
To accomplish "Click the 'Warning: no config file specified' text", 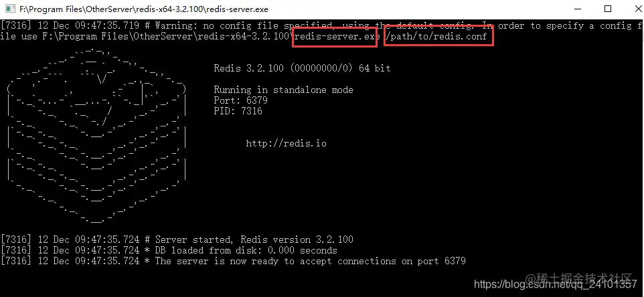I will [x=244, y=26].
